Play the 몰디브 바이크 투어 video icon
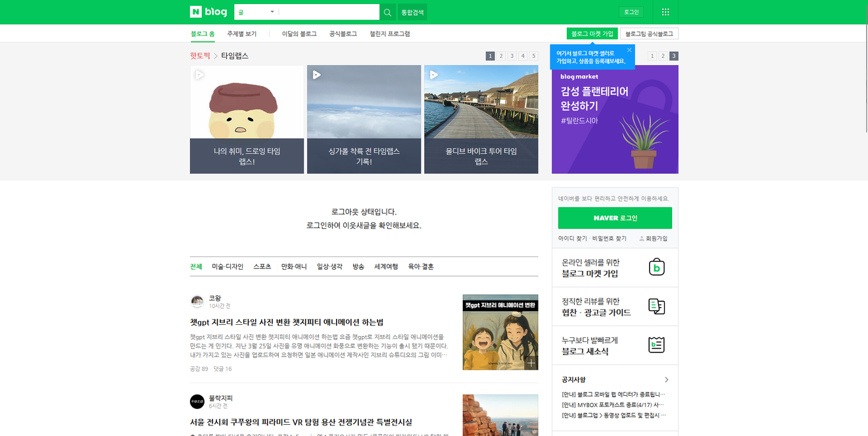 point(433,75)
